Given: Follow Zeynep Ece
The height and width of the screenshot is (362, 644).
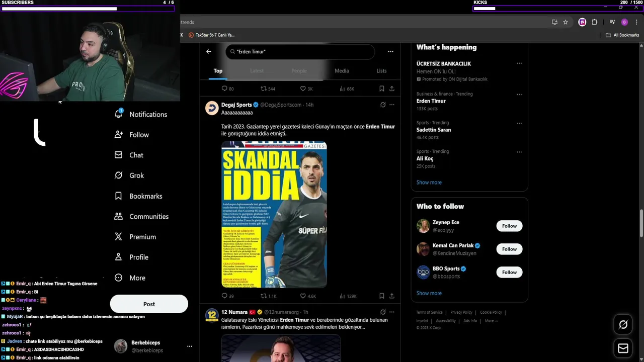Looking at the screenshot, I should (x=509, y=226).
